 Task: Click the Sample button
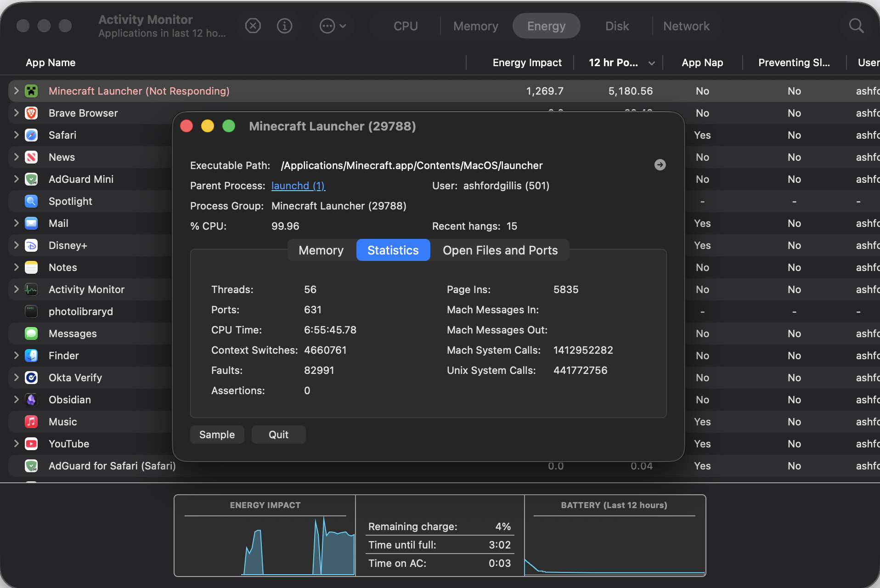[x=217, y=435]
